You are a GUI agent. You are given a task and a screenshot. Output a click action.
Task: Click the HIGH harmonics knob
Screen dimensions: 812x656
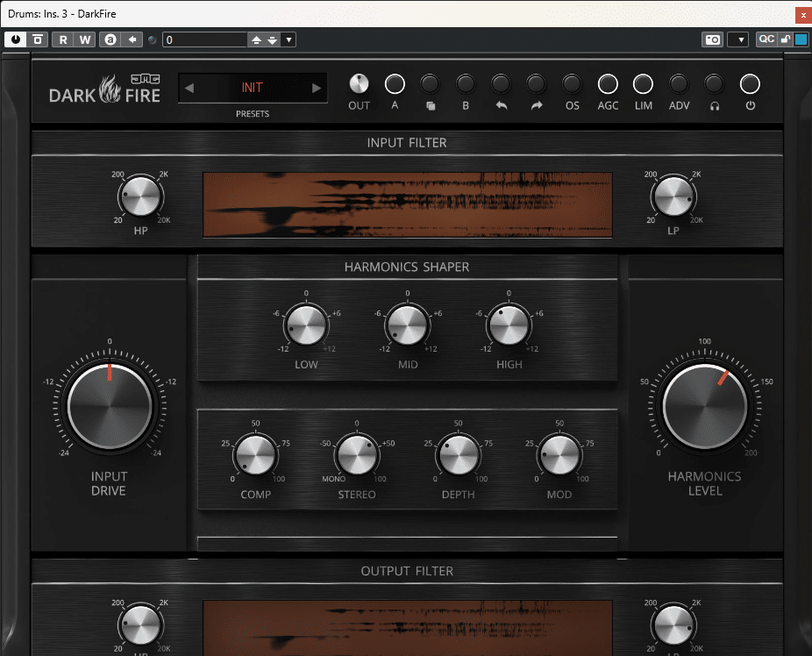509,325
